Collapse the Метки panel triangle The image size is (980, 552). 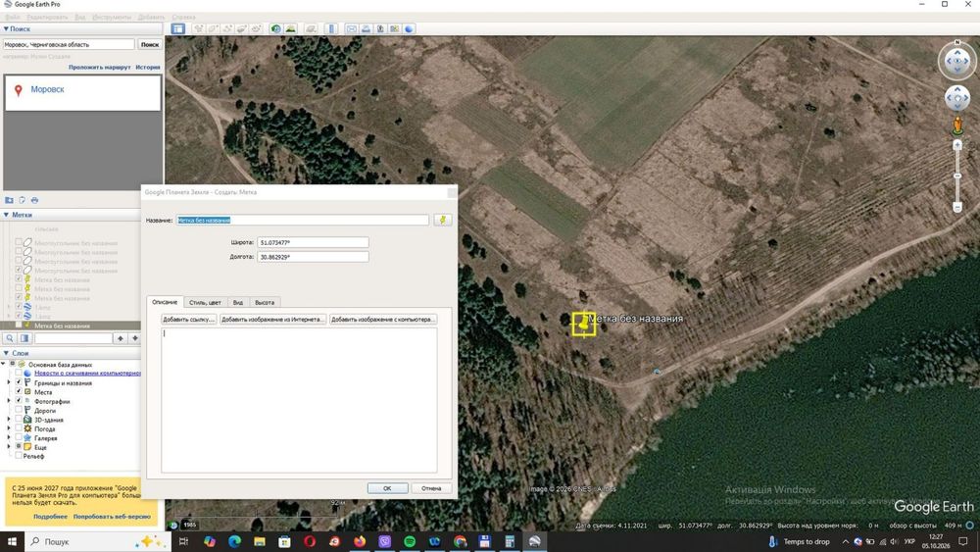point(6,215)
